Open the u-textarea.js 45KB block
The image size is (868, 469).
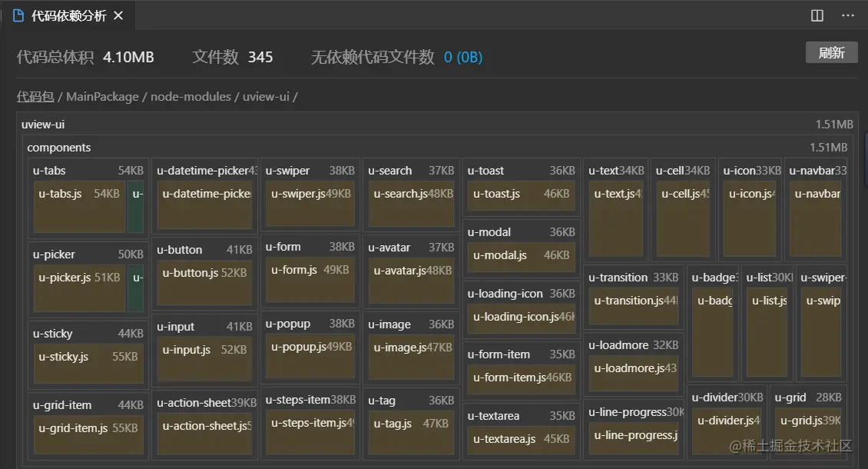pyautogui.click(x=522, y=441)
